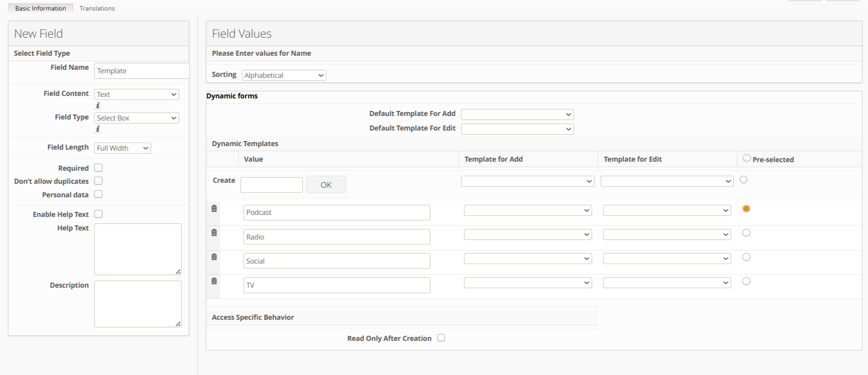Open Template for Add dropdown in Create row

(x=528, y=181)
